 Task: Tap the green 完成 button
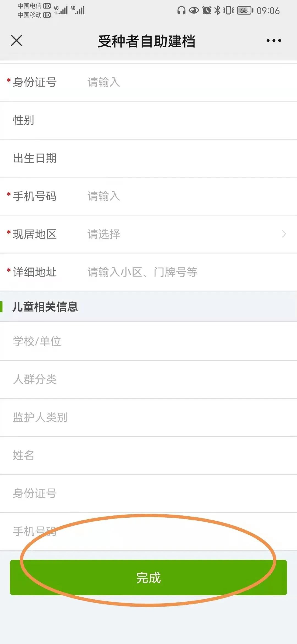point(148,577)
